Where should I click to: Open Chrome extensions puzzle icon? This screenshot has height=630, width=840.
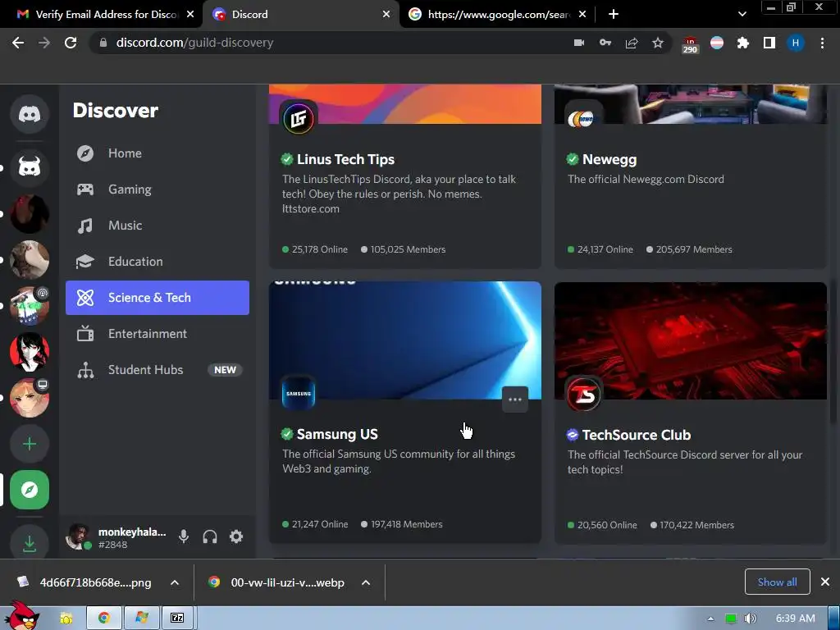point(742,43)
